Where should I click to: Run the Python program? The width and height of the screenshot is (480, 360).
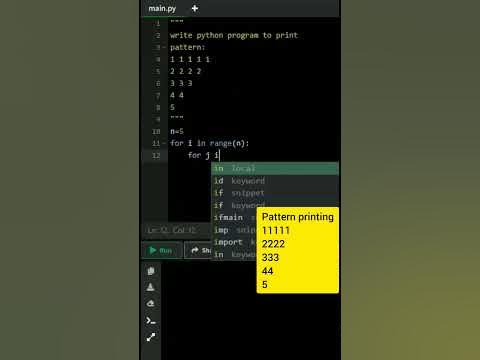pyautogui.click(x=161, y=250)
